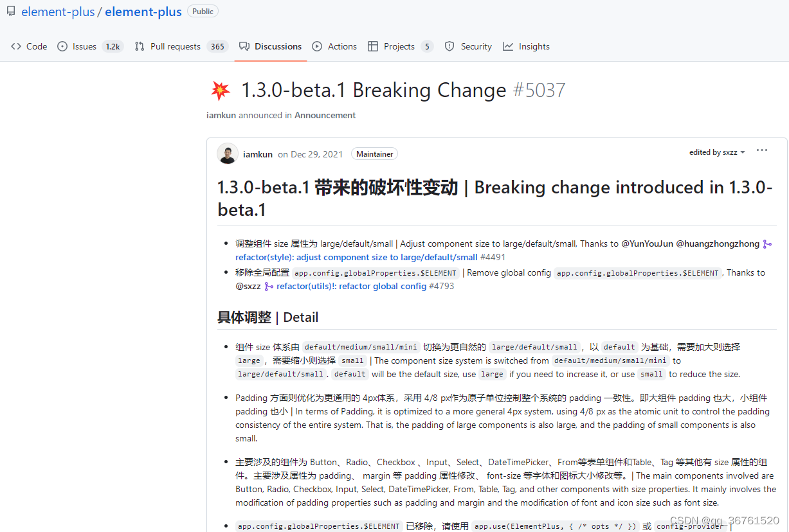
Task: Click iamkun's avatar thumbnail
Action: pos(228,154)
